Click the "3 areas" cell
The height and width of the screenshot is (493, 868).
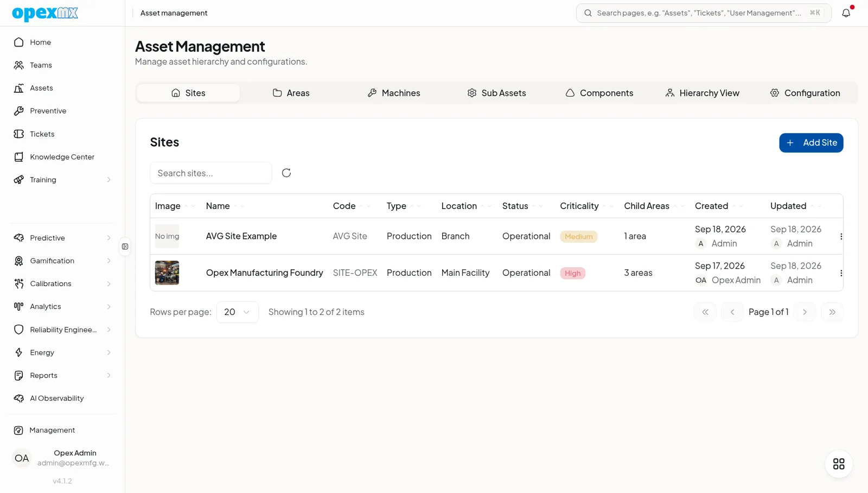pos(638,273)
